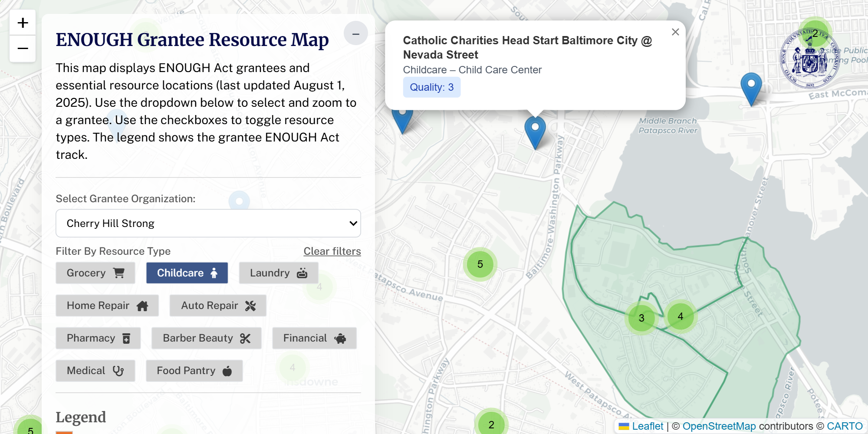Toggle the Medical resource filter
This screenshot has height=434, width=868.
pos(95,371)
